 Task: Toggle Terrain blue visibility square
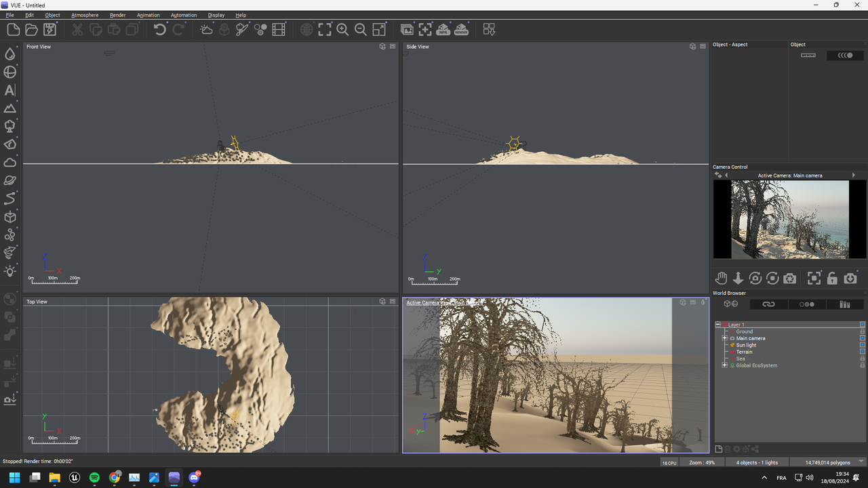coord(863,352)
